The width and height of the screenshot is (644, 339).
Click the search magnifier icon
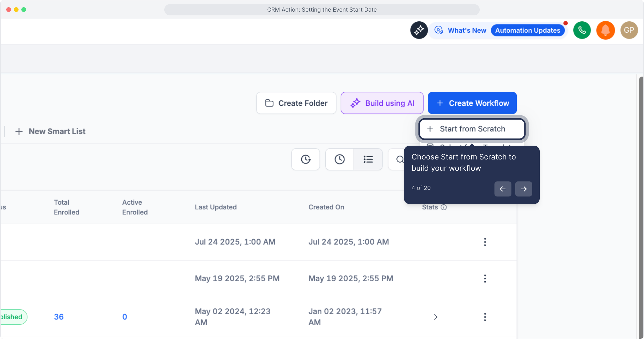point(399,159)
